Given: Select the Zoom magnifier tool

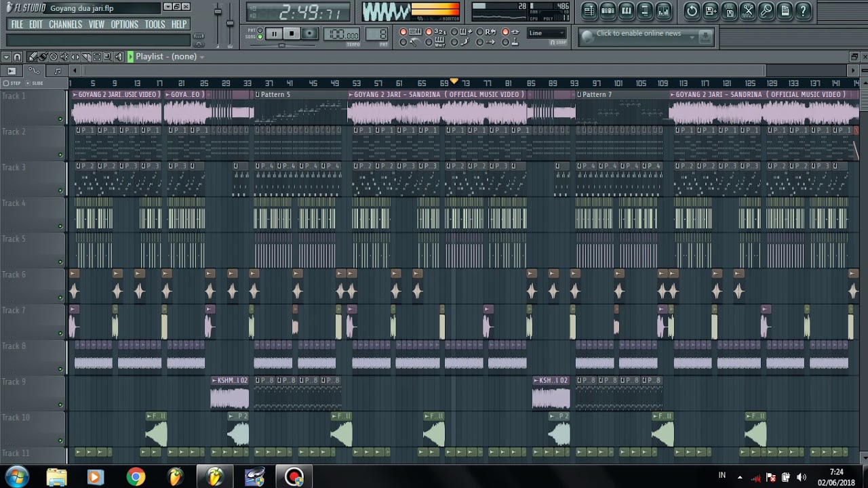Looking at the screenshot, I should pyautogui.click(x=108, y=57).
